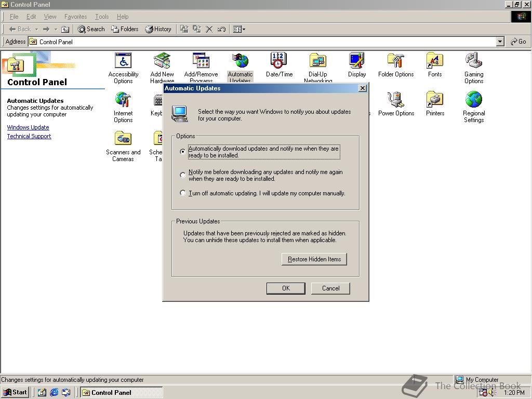Click the Go button

pyautogui.click(x=518, y=42)
